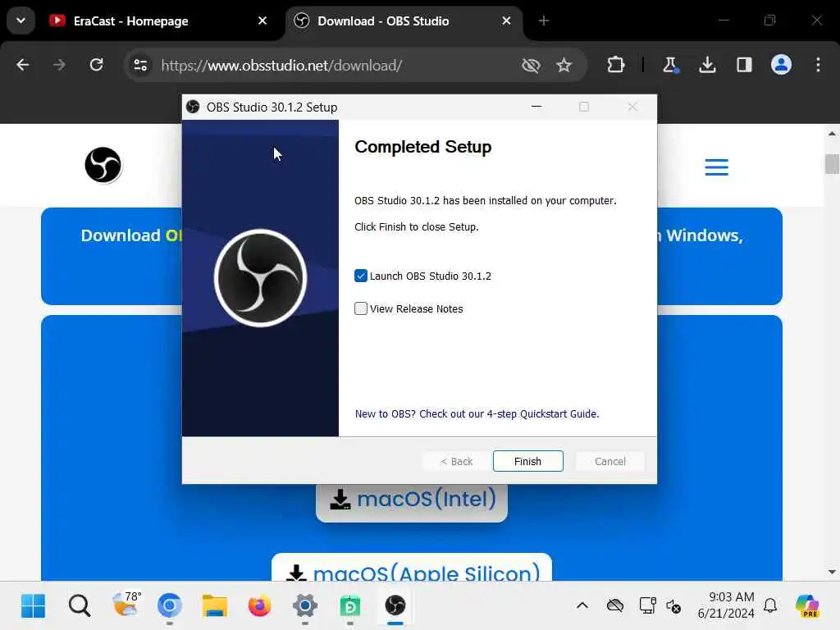Screen dimensions: 840x630
Task: Minimize the OBS Studio Setup window
Action: [x=536, y=107]
